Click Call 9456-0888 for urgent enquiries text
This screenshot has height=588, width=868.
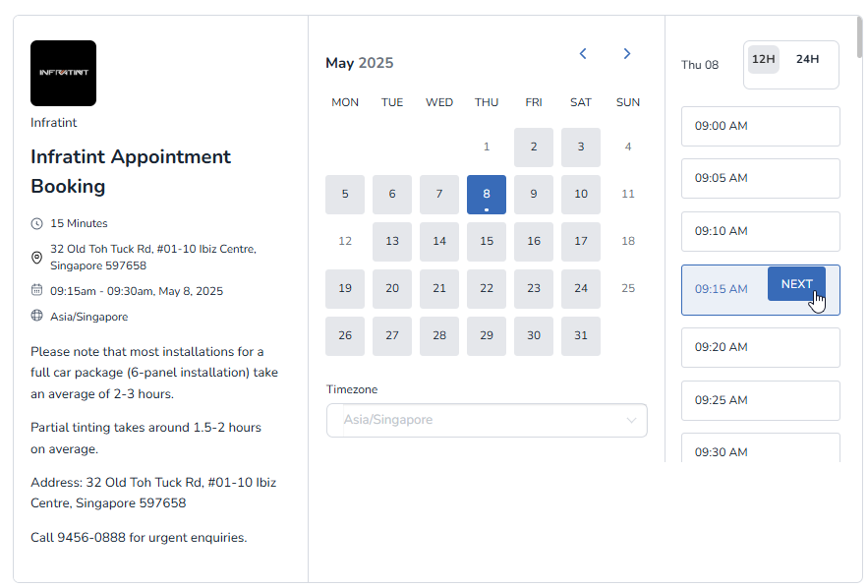139,538
